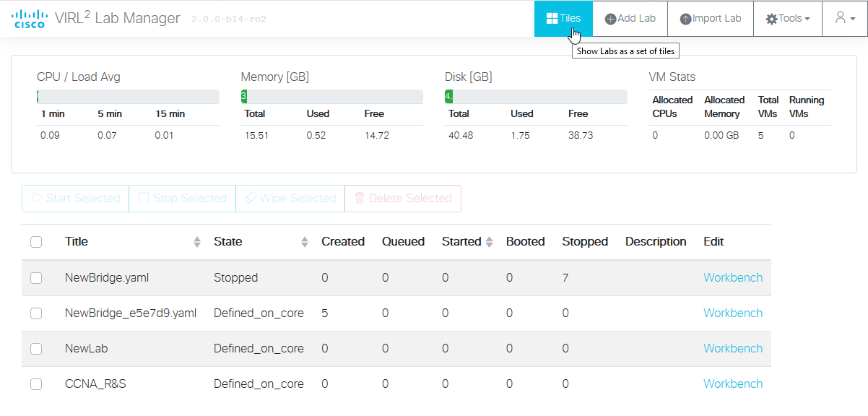Check the NewBridge.yaml row checkbox
This screenshot has width=868, height=416.
[x=36, y=278]
